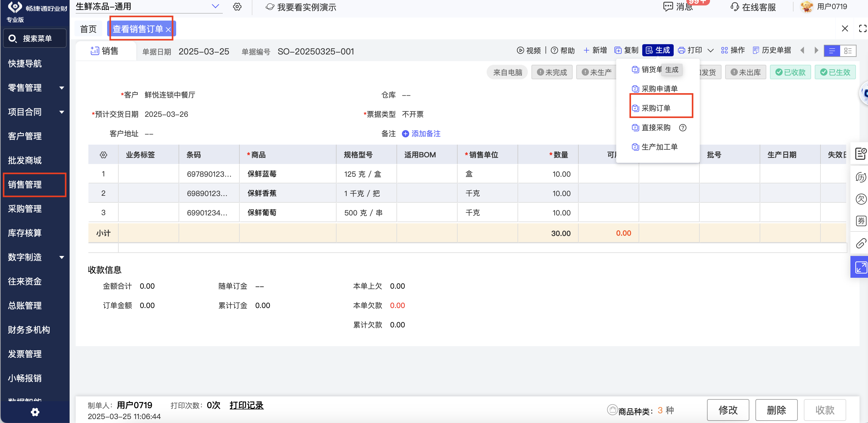The height and width of the screenshot is (423, 868).
Task: Open the attachment paperclip icon
Action: (x=861, y=243)
